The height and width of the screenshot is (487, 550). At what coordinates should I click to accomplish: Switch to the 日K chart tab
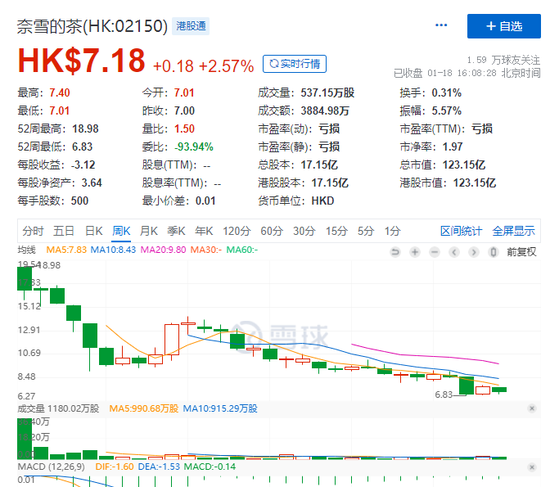coord(94,231)
